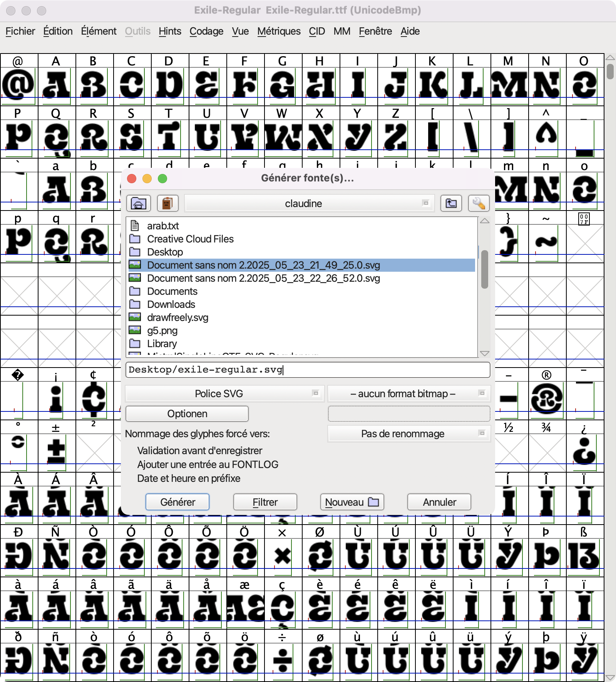Image resolution: width=616 pixels, height=682 pixels.
Task: Select the æ glyph cell
Action: coord(245,609)
